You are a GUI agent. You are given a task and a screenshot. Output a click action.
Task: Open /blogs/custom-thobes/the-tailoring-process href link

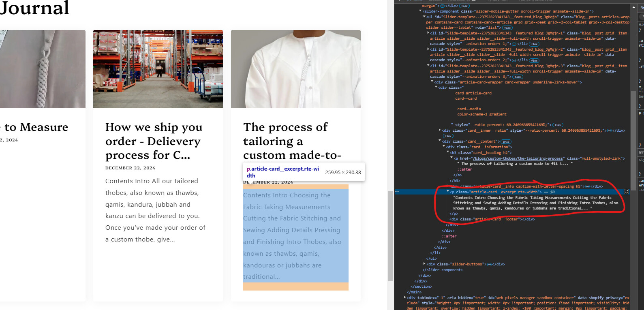tap(518, 158)
